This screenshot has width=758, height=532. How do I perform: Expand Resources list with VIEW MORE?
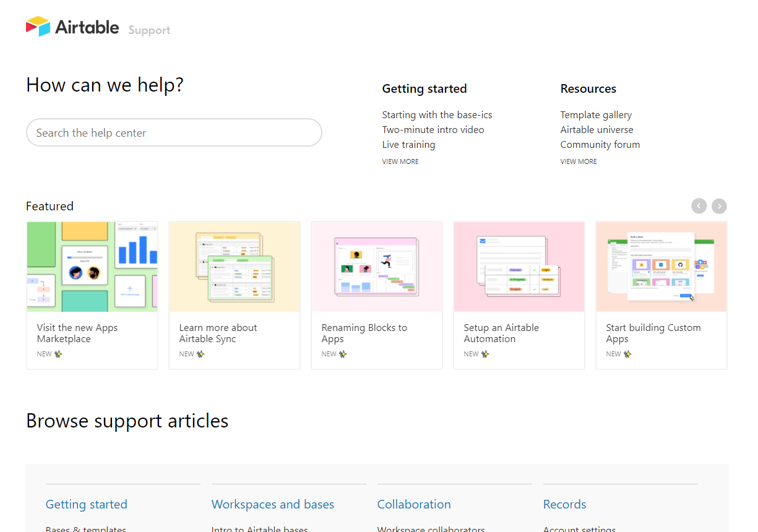click(x=579, y=161)
